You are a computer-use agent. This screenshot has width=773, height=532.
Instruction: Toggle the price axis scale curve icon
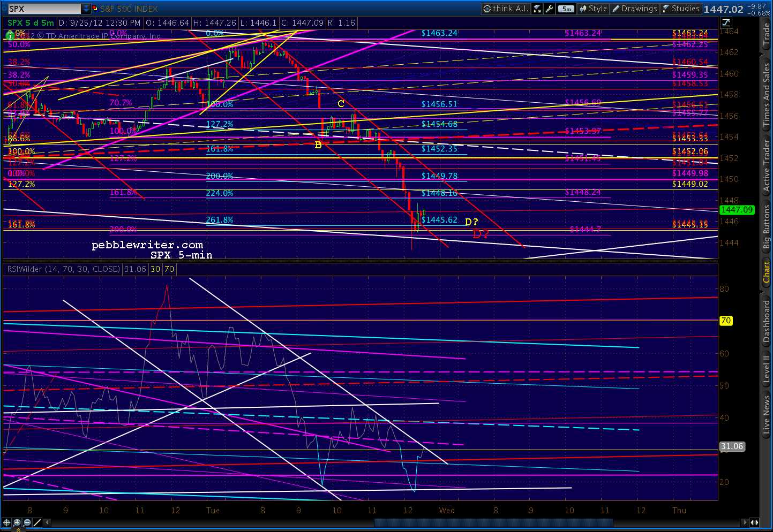coord(726,22)
